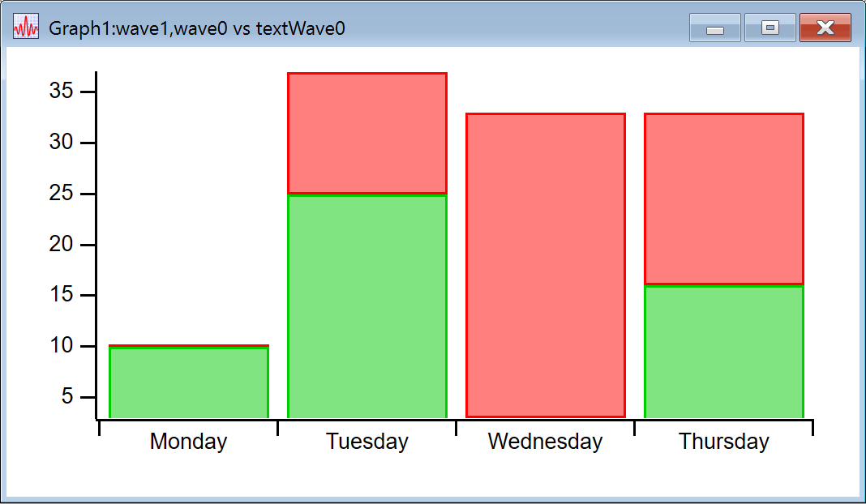Click the Graph1 window title text

pos(197,28)
